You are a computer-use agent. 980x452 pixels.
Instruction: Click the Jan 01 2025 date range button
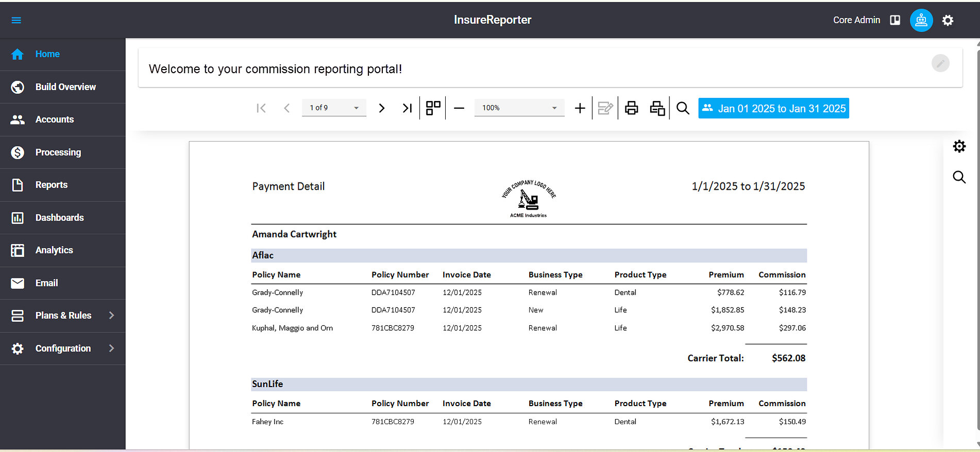point(773,108)
